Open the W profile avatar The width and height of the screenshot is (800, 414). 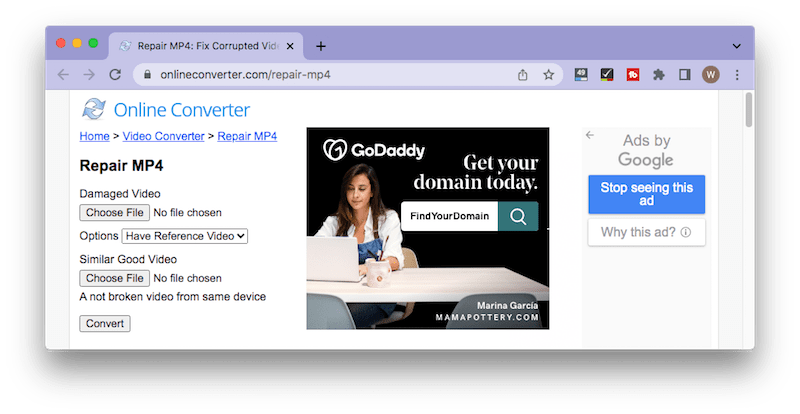point(710,75)
